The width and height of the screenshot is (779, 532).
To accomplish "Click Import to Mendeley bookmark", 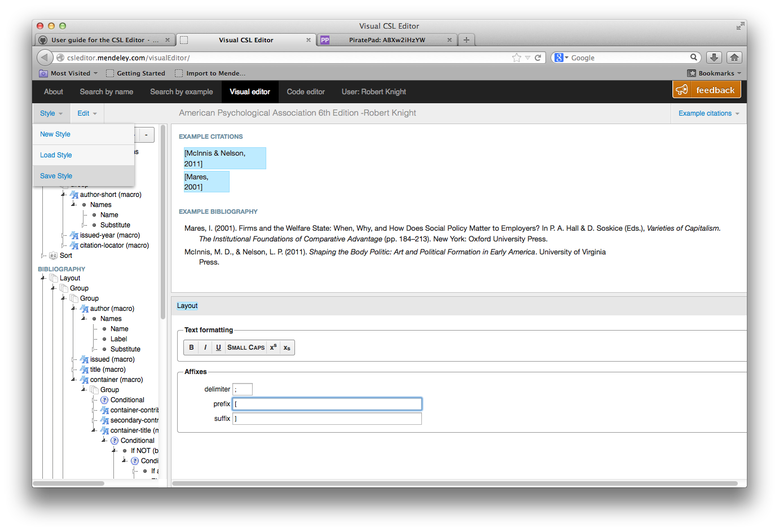I will 210,73.
